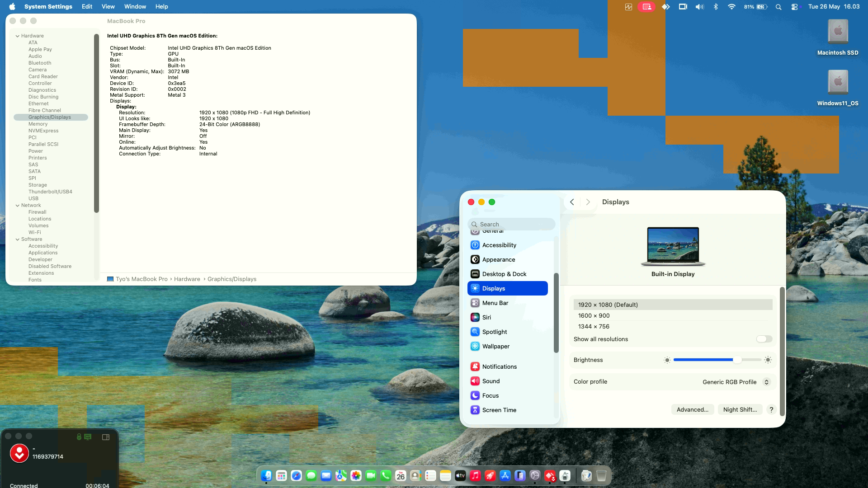Open the Music app in the Dock

click(475, 475)
